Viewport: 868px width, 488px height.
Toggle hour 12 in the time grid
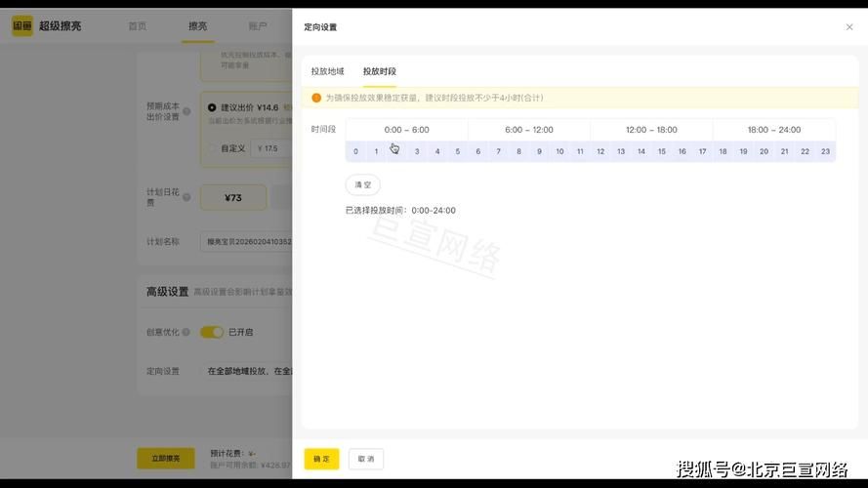[x=600, y=151]
